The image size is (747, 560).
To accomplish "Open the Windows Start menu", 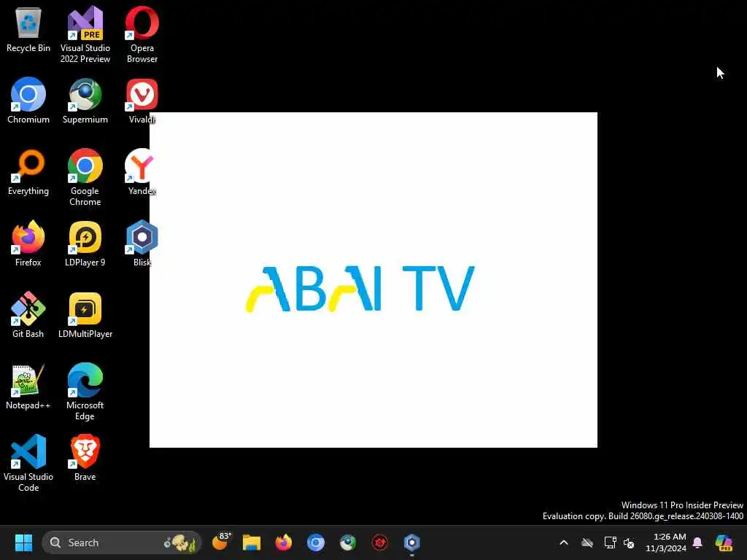I will pos(23,542).
